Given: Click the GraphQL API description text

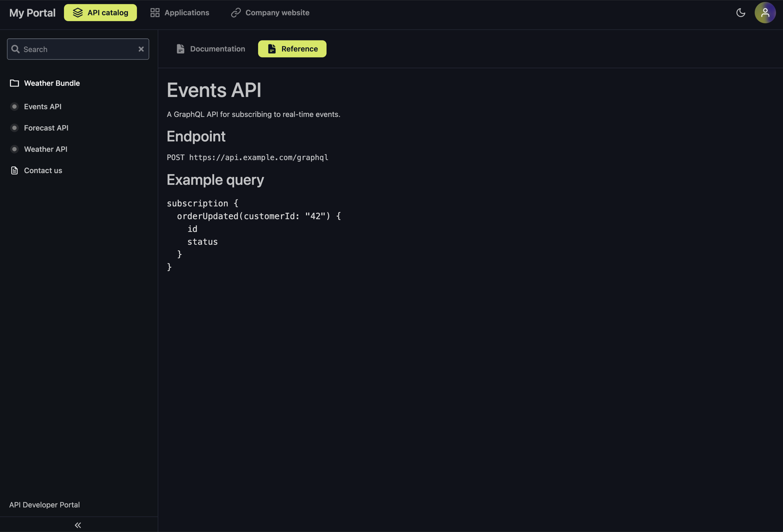Looking at the screenshot, I should coord(254,115).
